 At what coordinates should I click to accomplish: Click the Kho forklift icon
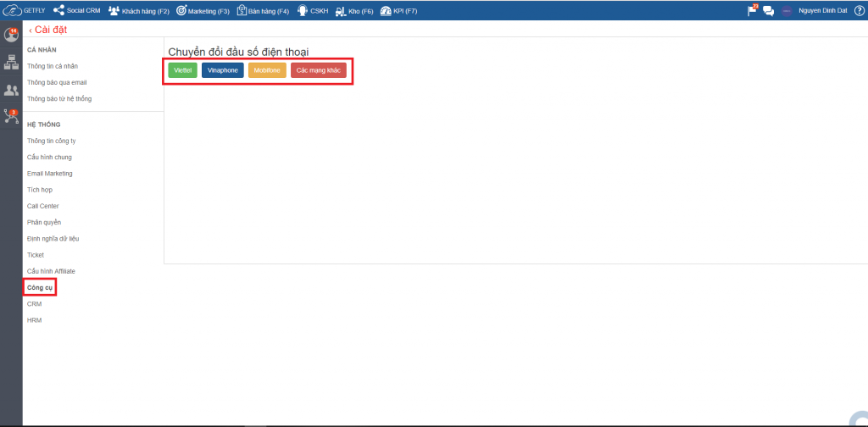point(341,11)
